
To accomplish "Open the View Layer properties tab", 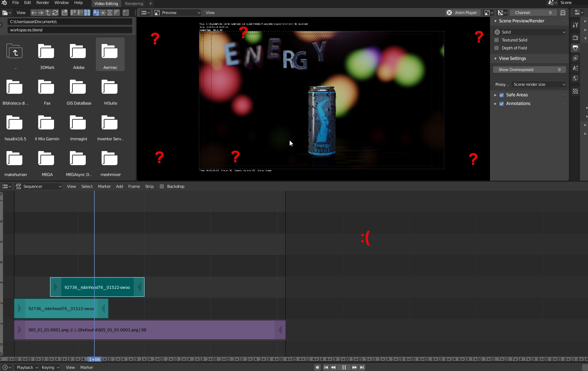I will coord(575,58).
